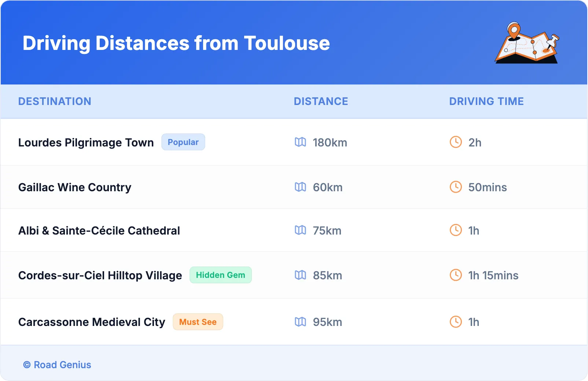This screenshot has height=381, width=588.
Task: Click the Driving Distances from Toulouse title
Action: click(176, 43)
